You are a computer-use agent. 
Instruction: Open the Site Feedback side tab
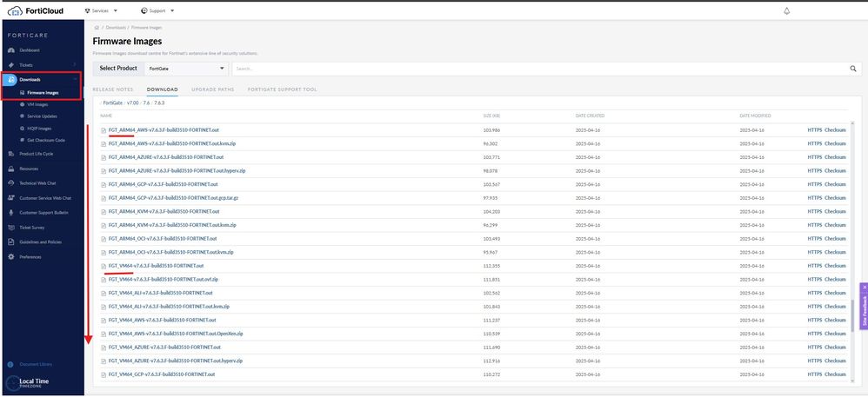(x=864, y=309)
